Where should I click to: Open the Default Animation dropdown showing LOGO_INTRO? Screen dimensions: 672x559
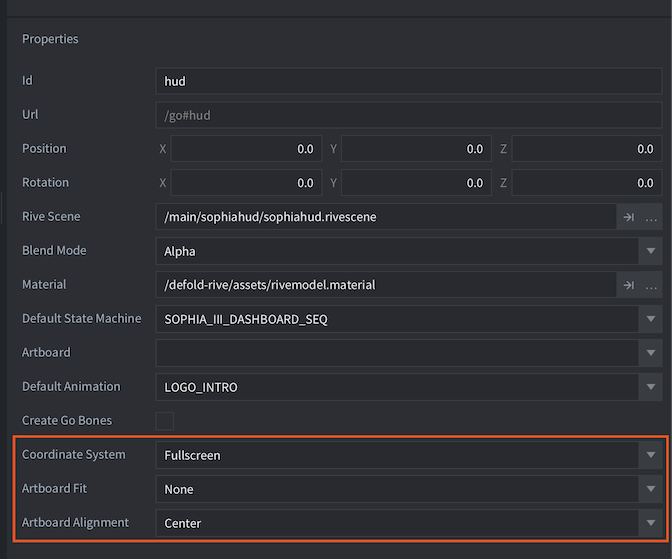[652, 387]
